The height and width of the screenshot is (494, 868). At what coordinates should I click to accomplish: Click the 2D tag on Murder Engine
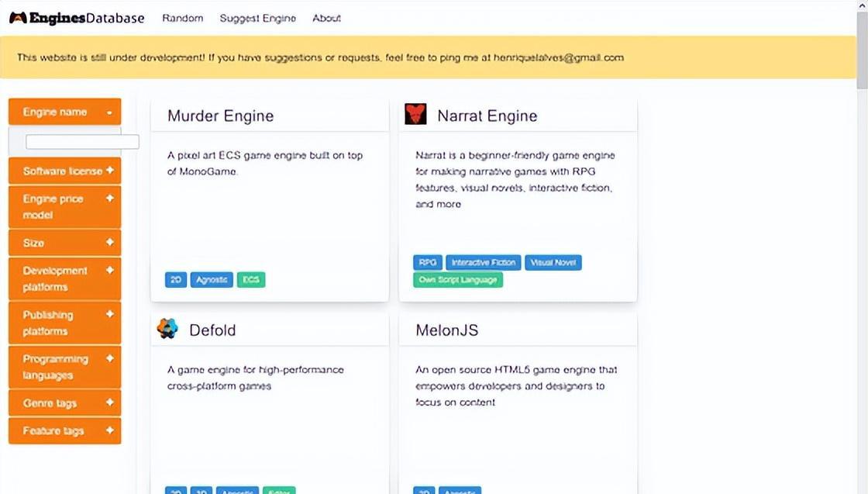pos(176,280)
